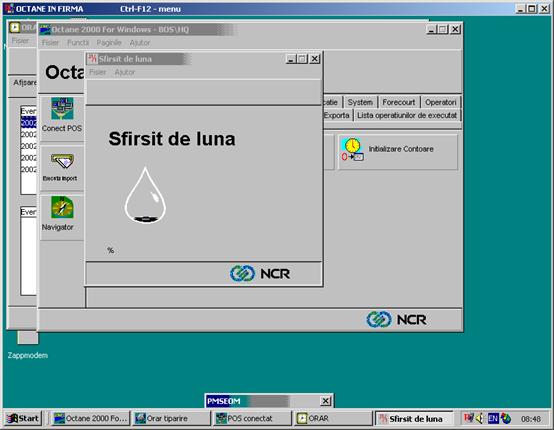Image resolution: width=554 pixels, height=430 pixels.
Task: Maximize the Octane 2000 window
Action: click(x=443, y=29)
